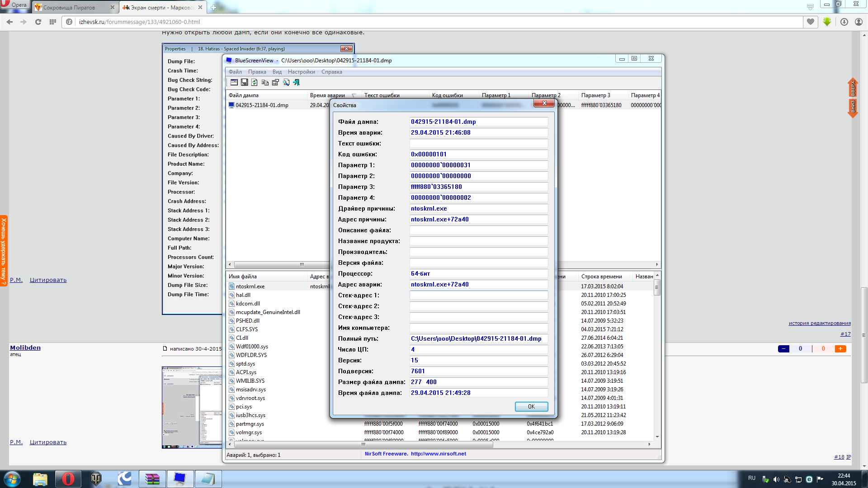Click ESET antivirus tray icon

tap(809, 479)
